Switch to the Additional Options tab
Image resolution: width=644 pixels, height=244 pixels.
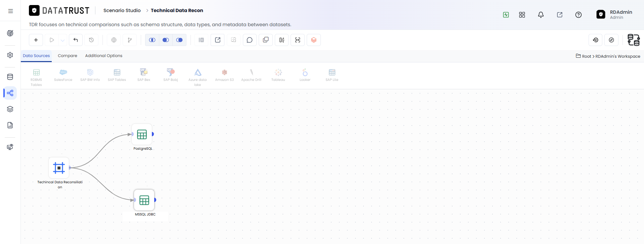[x=104, y=56]
